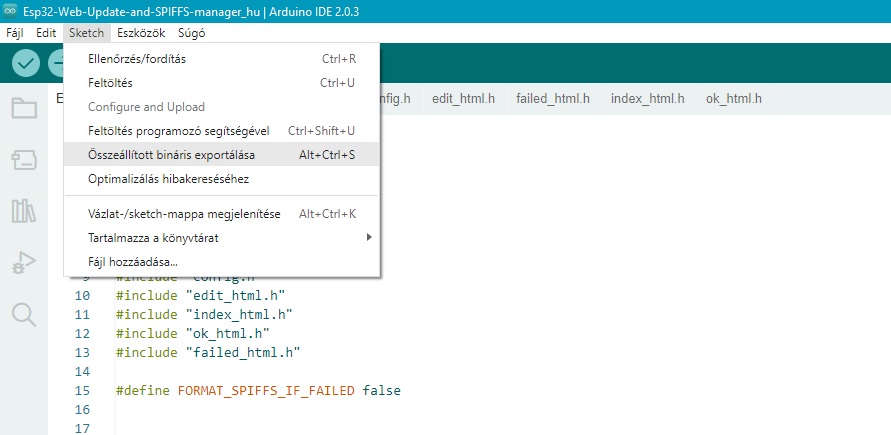891x435 pixels.
Task: Choose Ellenőrzés/fordítás from the menu
Action: [222, 59]
